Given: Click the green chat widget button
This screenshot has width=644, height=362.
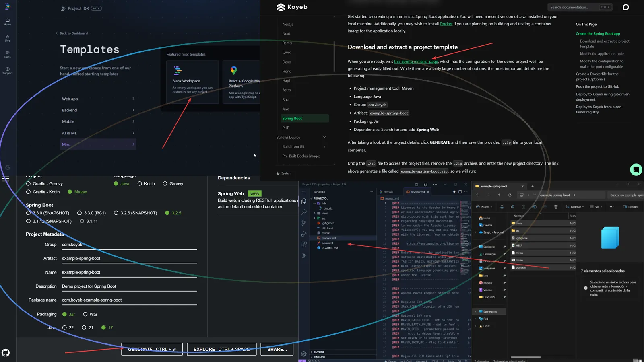Looking at the screenshot, I should tap(636, 169).
